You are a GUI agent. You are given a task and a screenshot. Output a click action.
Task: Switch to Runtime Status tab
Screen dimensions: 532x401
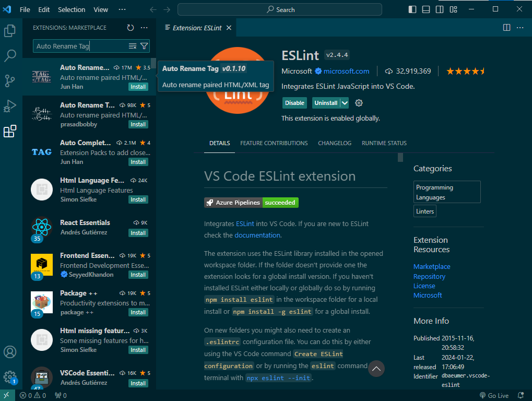(384, 143)
